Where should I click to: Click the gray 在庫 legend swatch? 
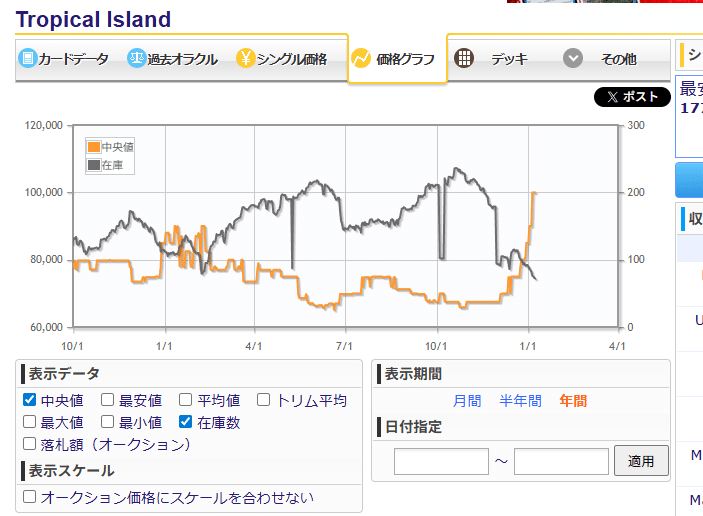click(x=94, y=165)
